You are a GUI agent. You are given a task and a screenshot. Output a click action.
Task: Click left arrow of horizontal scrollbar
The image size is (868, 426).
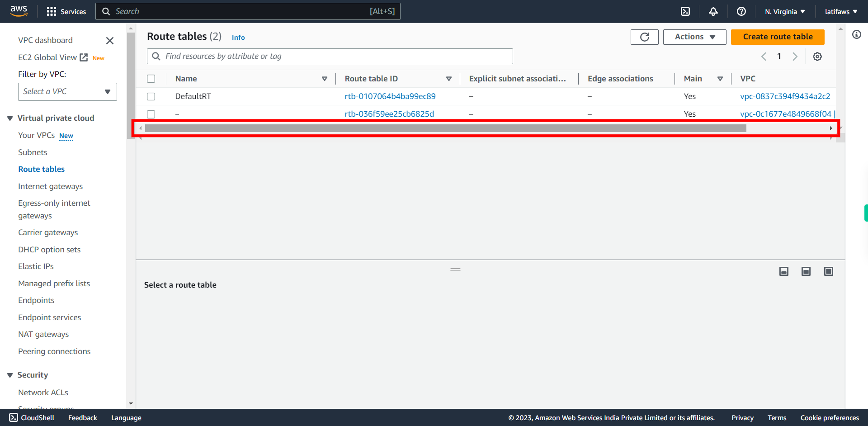tap(141, 128)
